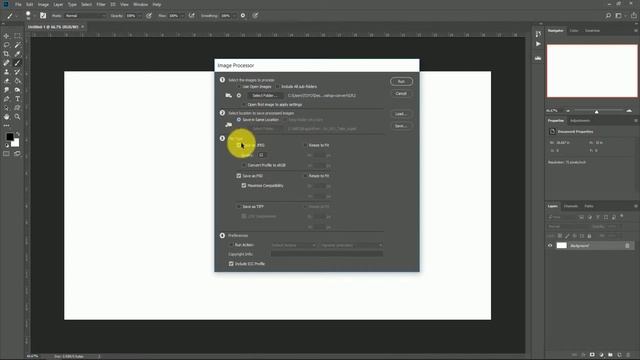The width and height of the screenshot is (640, 360).
Task: Click the Actions play panel icon
Action: tap(538, 44)
